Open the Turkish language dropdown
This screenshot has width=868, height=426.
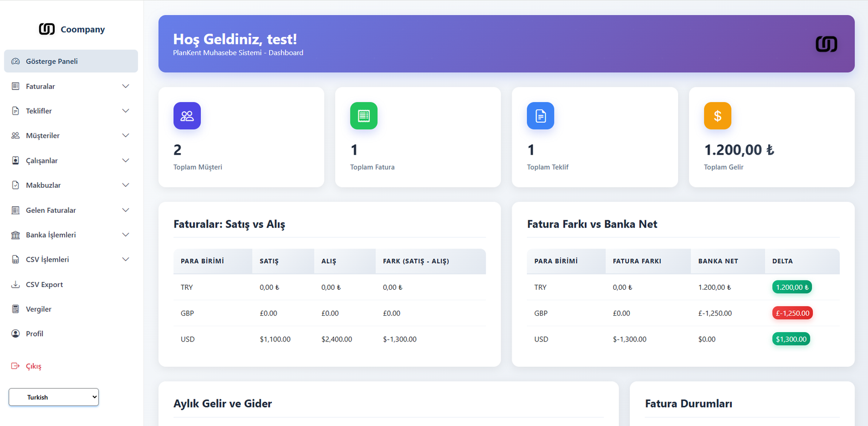point(54,397)
